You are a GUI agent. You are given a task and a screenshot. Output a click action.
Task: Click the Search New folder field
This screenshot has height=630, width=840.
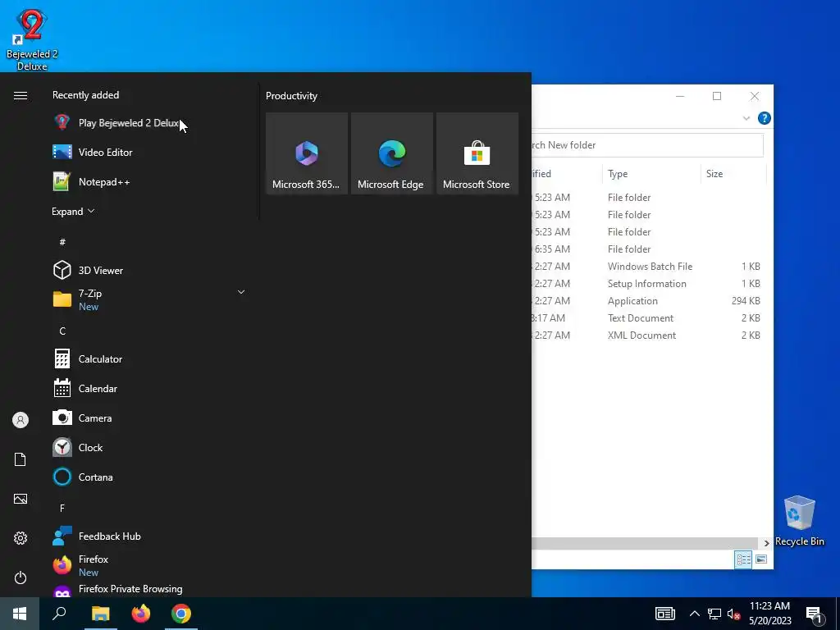647,145
